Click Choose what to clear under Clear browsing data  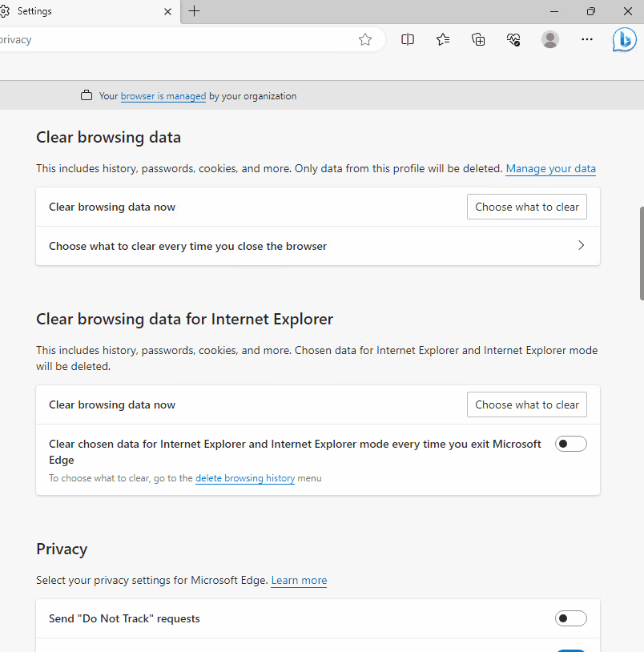tap(526, 207)
